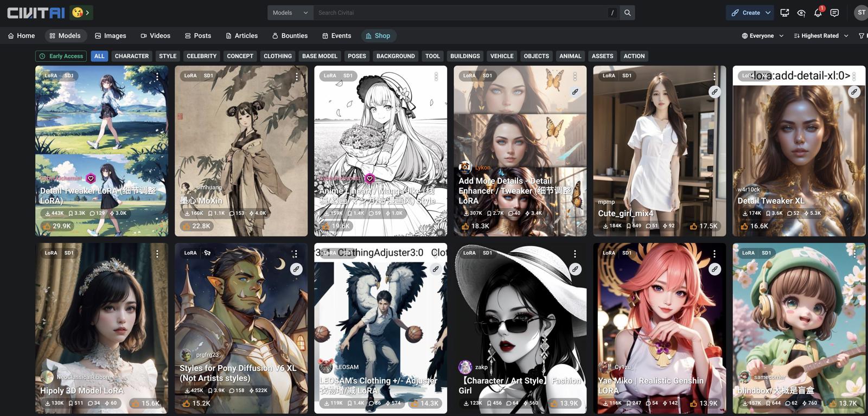Open options menu on Hipoly 3D Model card
The width and height of the screenshot is (868, 416).
point(157,254)
